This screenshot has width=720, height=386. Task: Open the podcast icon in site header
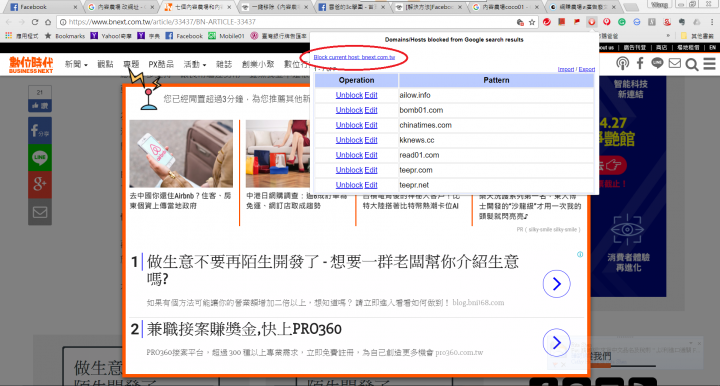tap(622, 63)
